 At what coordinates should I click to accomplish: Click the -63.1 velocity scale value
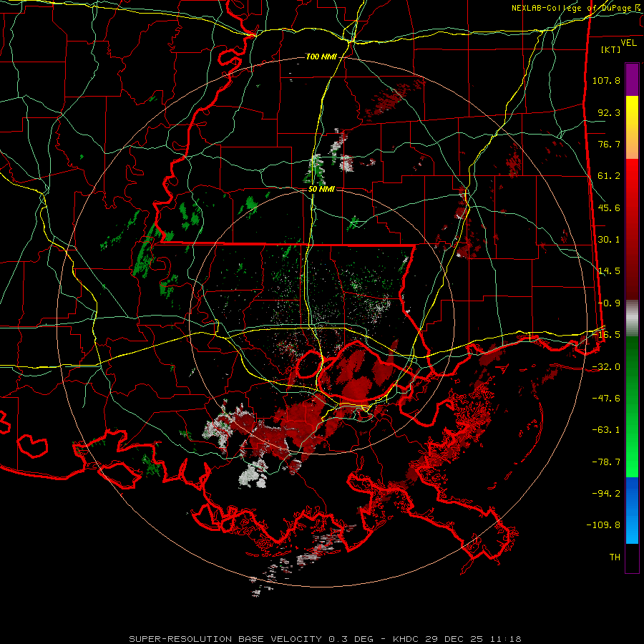coord(606,430)
